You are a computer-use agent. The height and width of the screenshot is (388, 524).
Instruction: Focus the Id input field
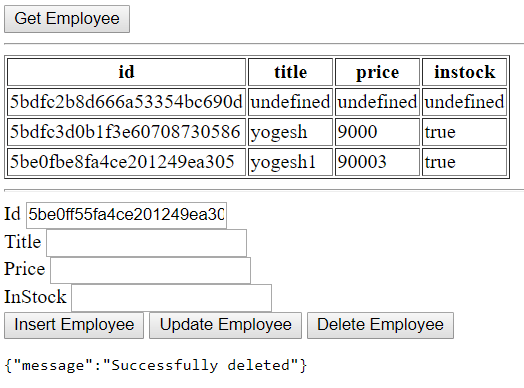(x=126, y=215)
